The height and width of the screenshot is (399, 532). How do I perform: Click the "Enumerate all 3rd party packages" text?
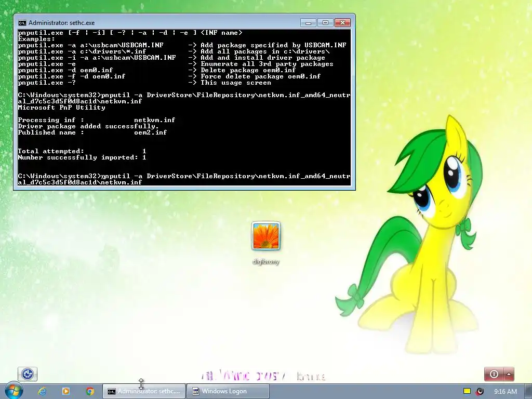[x=267, y=64]
